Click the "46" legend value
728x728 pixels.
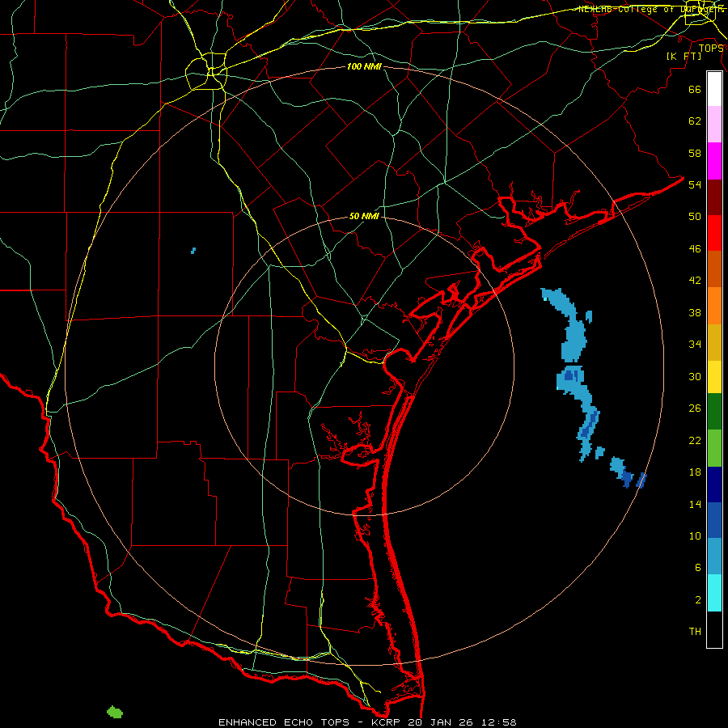click(x=695, y=249)
